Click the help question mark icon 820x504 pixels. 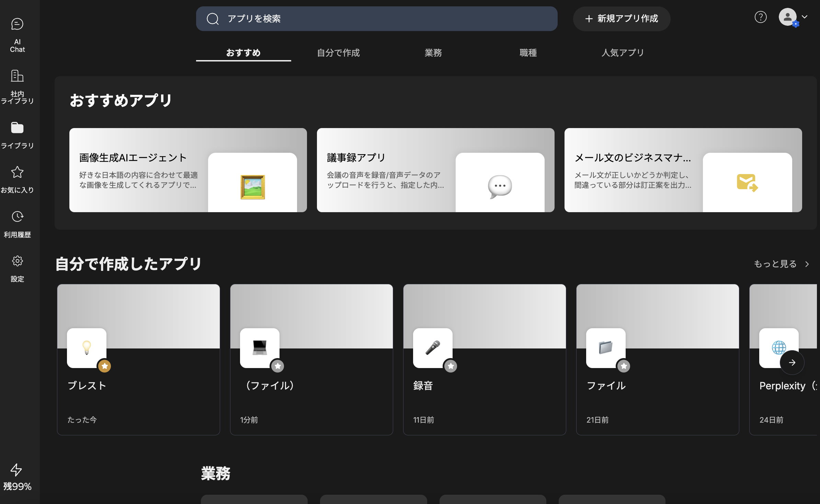(x=760, y=17)
